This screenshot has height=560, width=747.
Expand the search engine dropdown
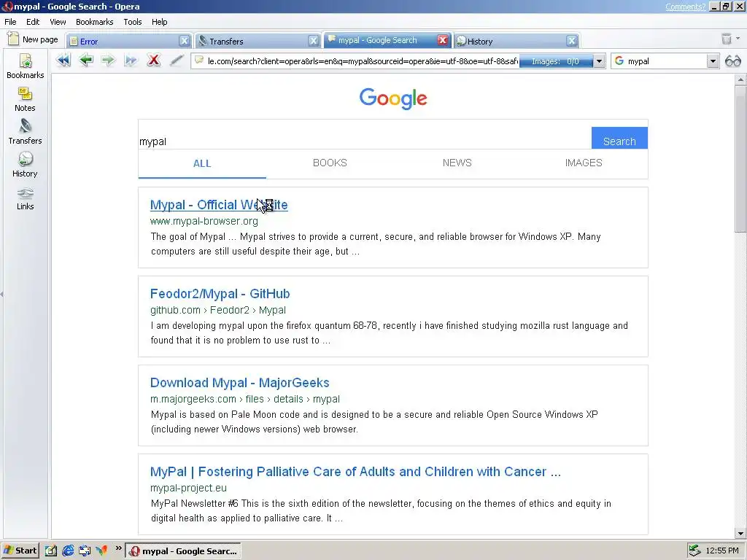point(712,61)
